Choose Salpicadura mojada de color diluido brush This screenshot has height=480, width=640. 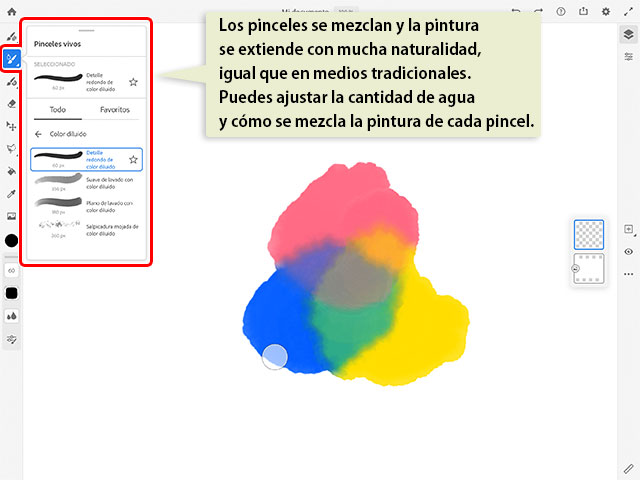[87, 229]
